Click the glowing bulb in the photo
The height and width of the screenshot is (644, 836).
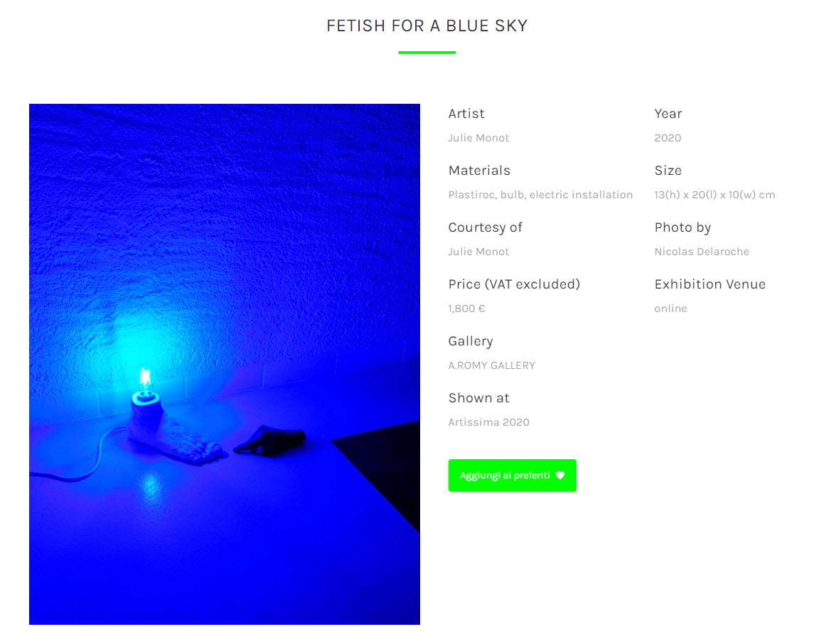[x=145, y=380]
